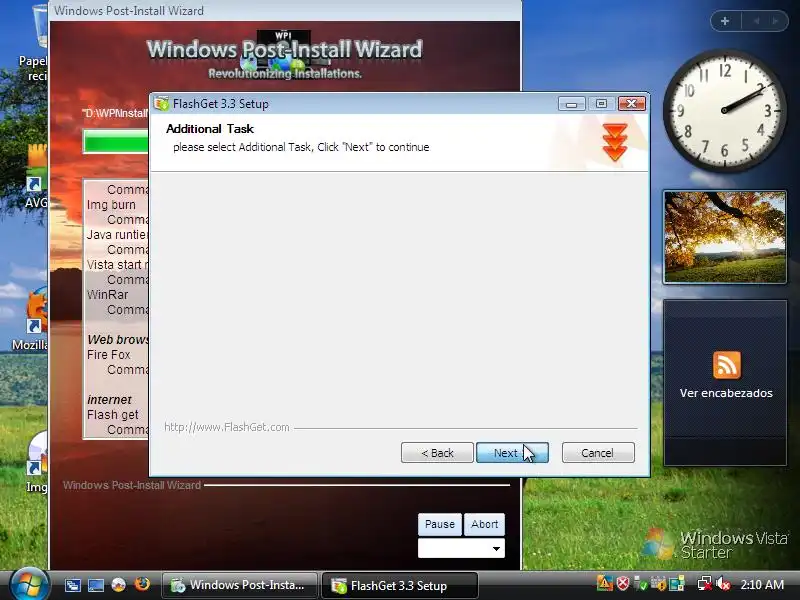The width and height of the screenshot is (800, 600).
Task: Click the Web browser heading in WPI list
Action: pyautogui.click(x=117, y=340)
